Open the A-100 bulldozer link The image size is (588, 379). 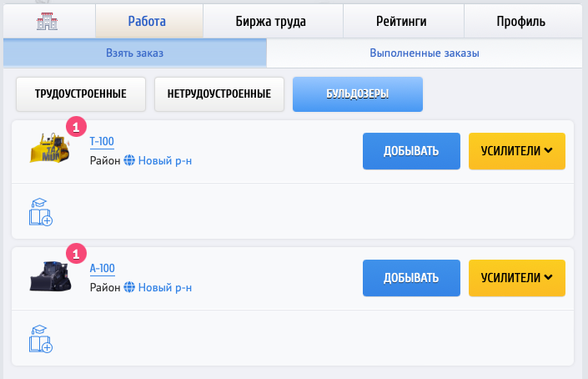pos(102,268)
